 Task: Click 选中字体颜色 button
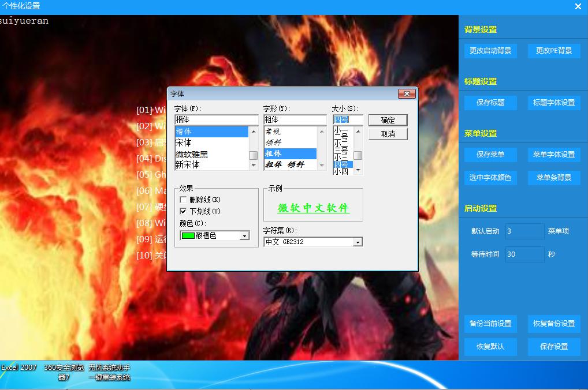click(490, 178)
